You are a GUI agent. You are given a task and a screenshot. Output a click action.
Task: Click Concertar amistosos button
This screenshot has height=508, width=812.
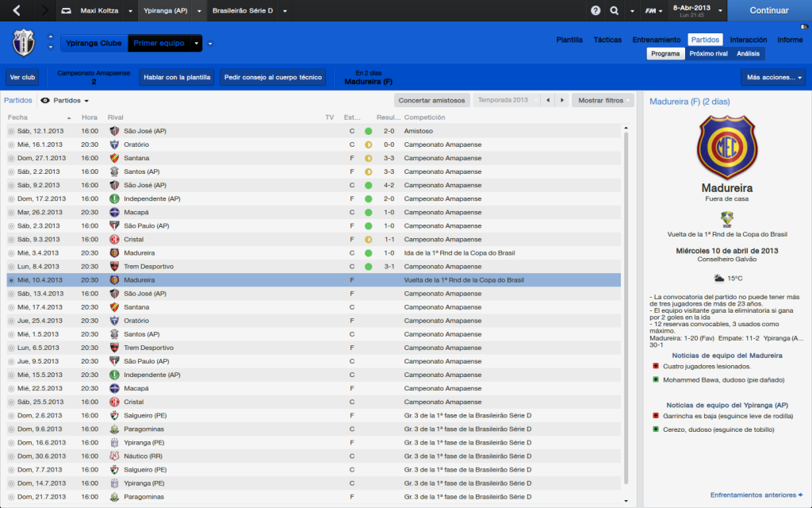click(432, 100)
